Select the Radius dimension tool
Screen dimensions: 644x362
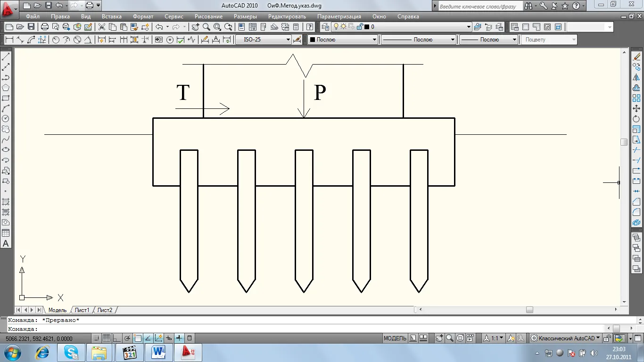tap(56, 40)
